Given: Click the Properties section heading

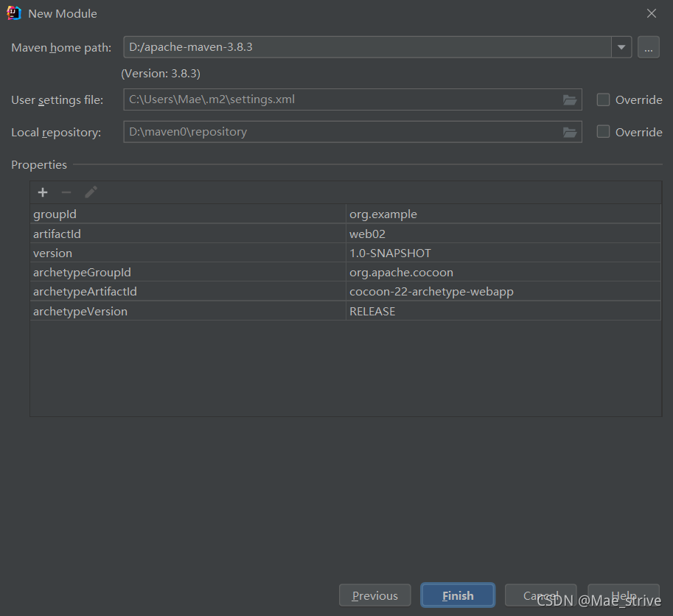Looking at the screenshot, I should [39, 165].
